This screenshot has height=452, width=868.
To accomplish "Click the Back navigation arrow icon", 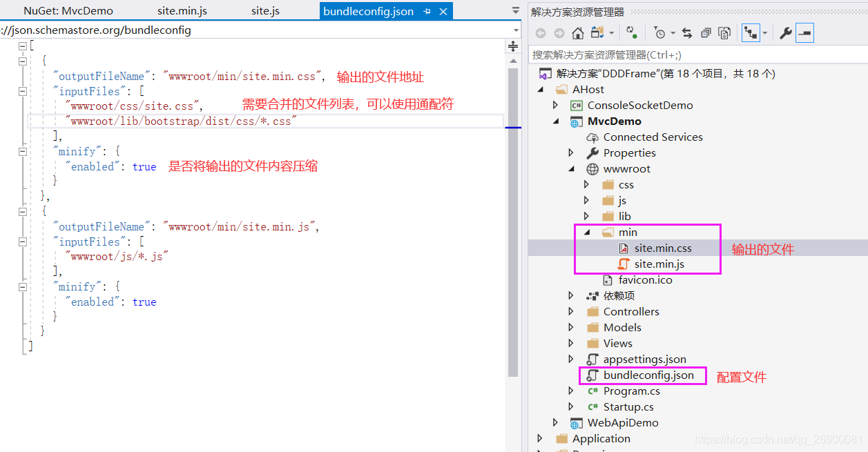I will (541, 32).
